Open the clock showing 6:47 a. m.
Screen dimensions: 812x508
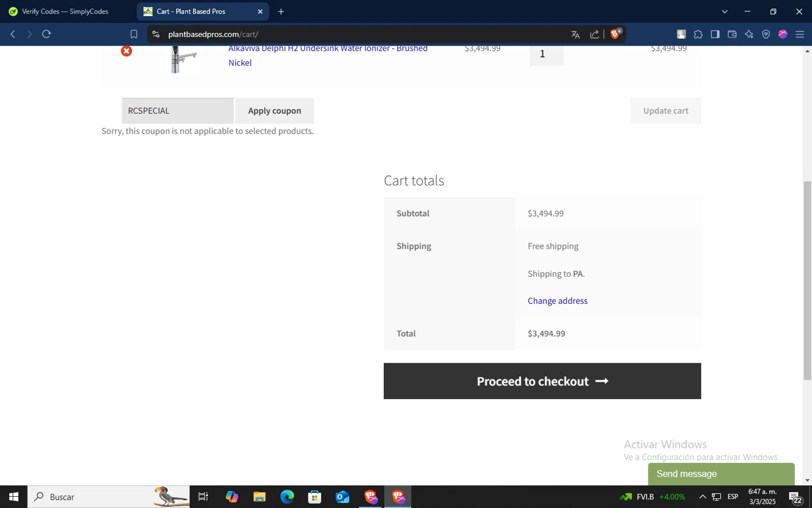tap(762, 497)
